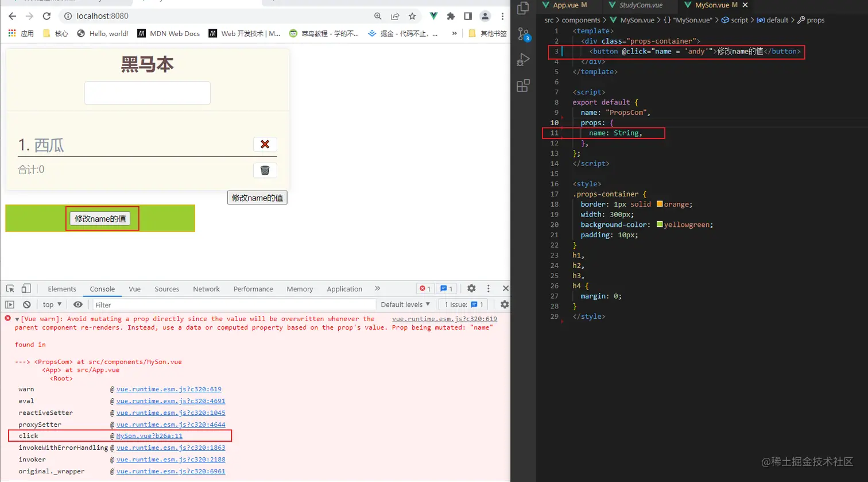Go forward in the Chrome browser
Viewport: 868px width, 482px height.
click(x=30, y=16)
